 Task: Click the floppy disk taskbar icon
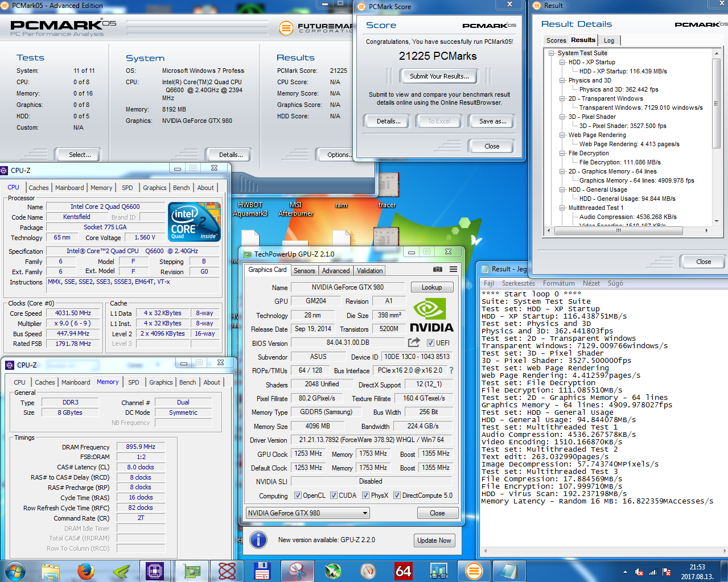(x=262, y=571)
